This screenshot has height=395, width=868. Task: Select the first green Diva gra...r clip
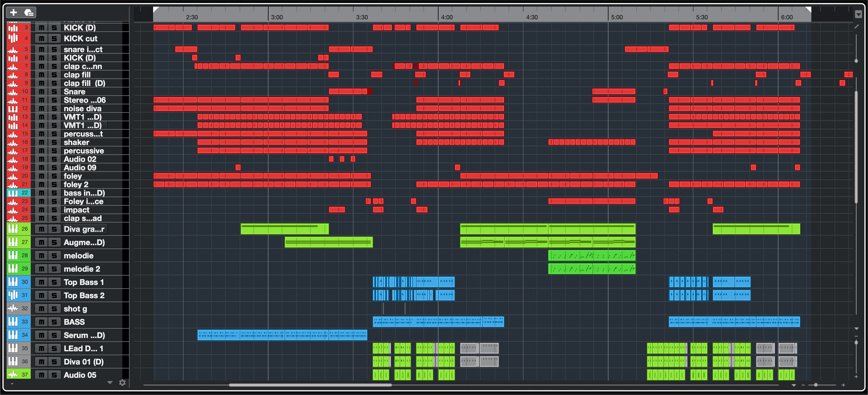coord(285,229)
